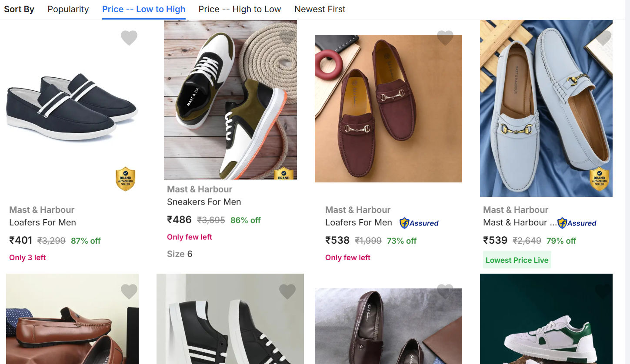This screenshot has height=364, width=630.
Task: Open navy Loafers For Men ₹401 image
Action: pos(72,107)
